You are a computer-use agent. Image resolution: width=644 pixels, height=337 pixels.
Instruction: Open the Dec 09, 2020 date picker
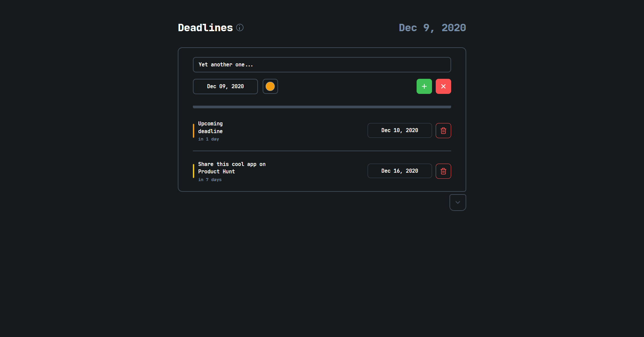[225, 86]
